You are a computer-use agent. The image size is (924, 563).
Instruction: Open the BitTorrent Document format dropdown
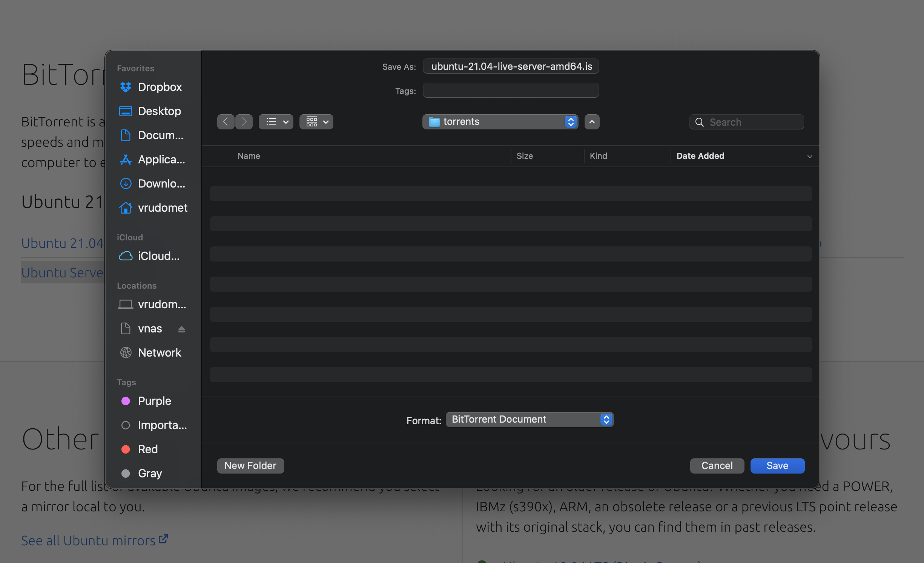[x=530, y=420]
